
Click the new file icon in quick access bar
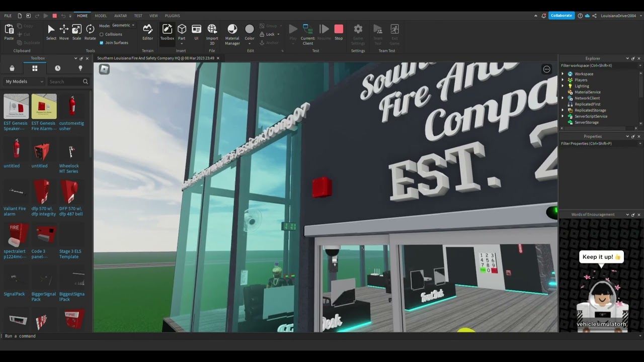(20, 16)
